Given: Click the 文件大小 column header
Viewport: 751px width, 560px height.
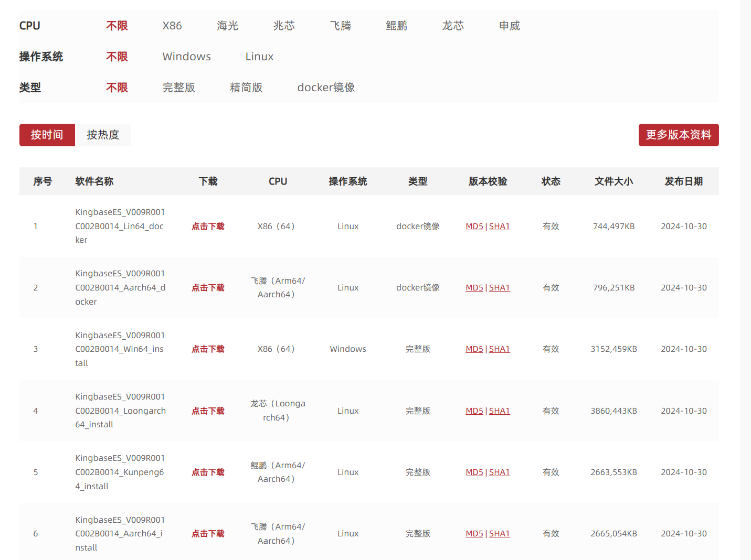Looking at the screenshot, I should coord(614,181).
